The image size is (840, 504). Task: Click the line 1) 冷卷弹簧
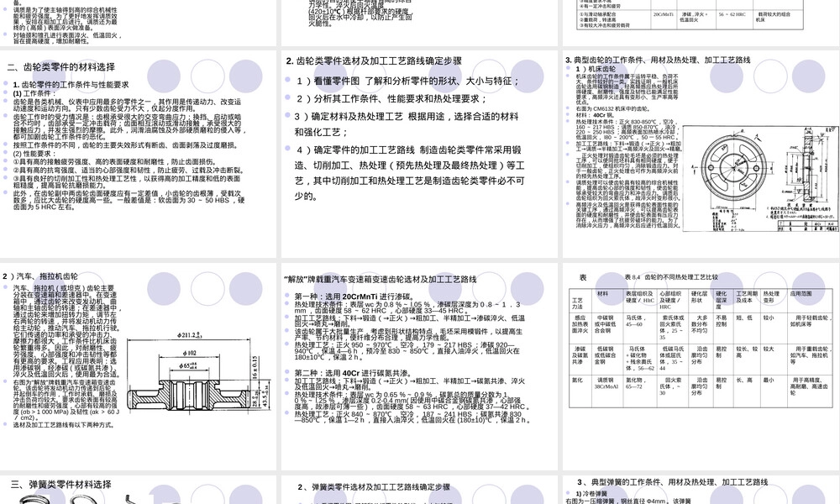click(592, 494)
